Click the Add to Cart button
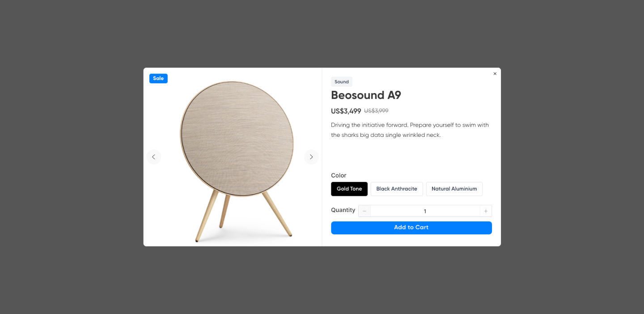644x314 pixels. pos(411,228)
